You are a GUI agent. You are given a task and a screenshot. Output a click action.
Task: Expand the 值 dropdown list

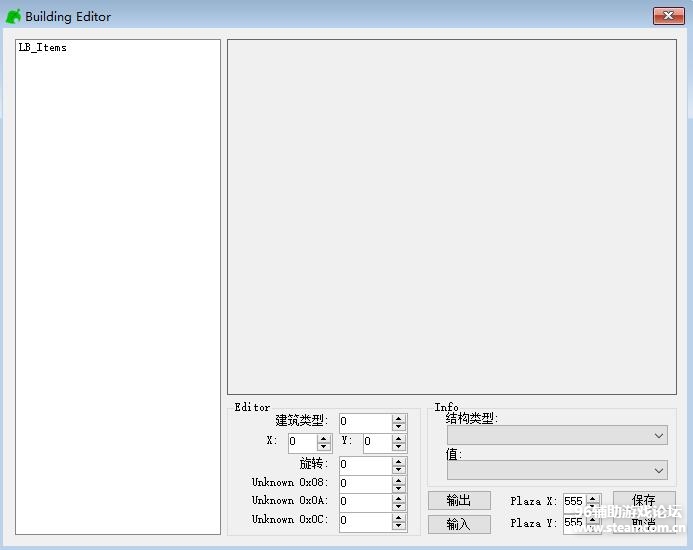[x=658, y=470]
